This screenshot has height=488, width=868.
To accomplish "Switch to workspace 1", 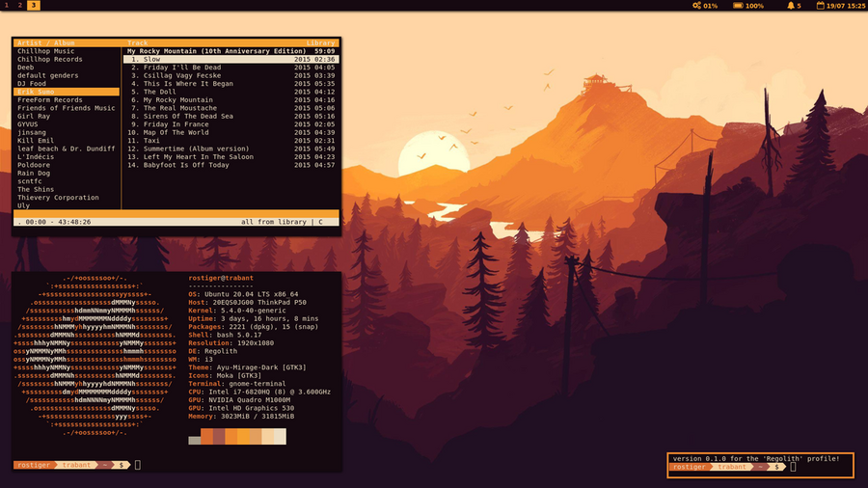I will pyautogui.click(x=6, y=6).
